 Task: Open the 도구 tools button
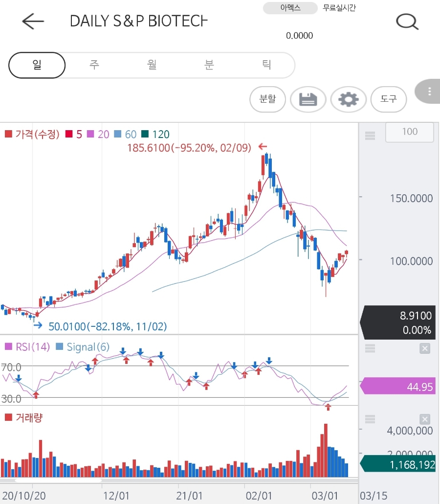click(x=389, y=99)
